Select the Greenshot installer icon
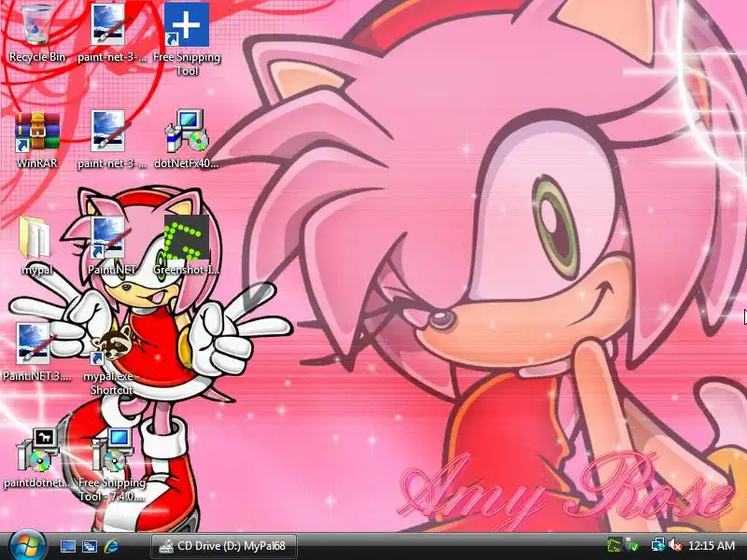Viewport: 747px width, 560px height. coord(186,246)
